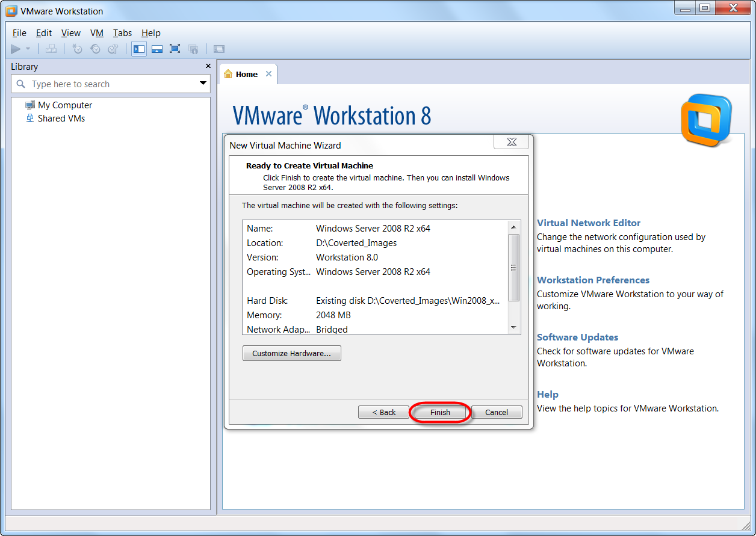756x536 pixels.
Task: Open the power options dropdown arrow
Action: click(x=28, y=49)
